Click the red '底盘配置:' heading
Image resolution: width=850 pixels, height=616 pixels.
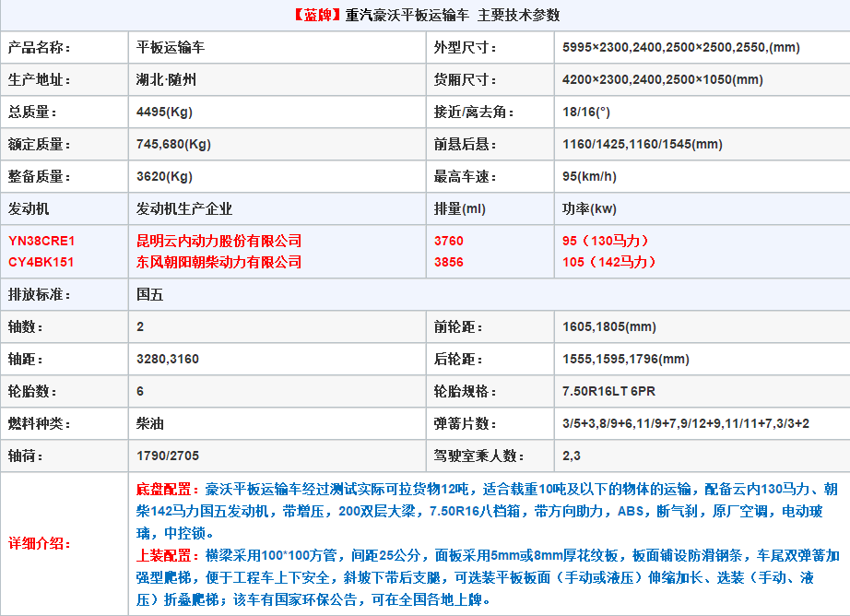tap(168, 489)
